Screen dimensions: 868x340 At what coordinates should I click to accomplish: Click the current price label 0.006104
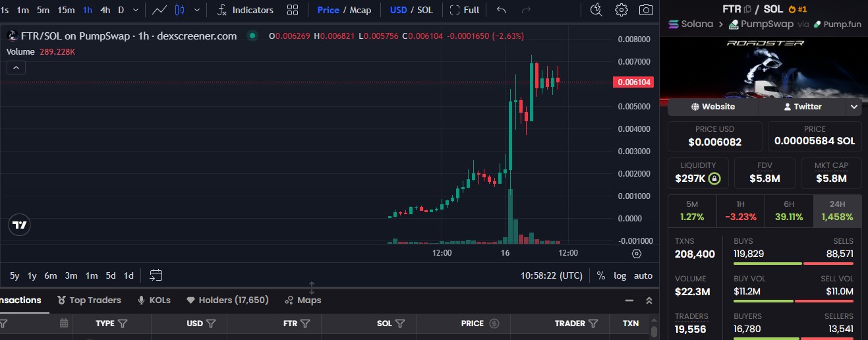pyautogui.click(x=634, y=82)
